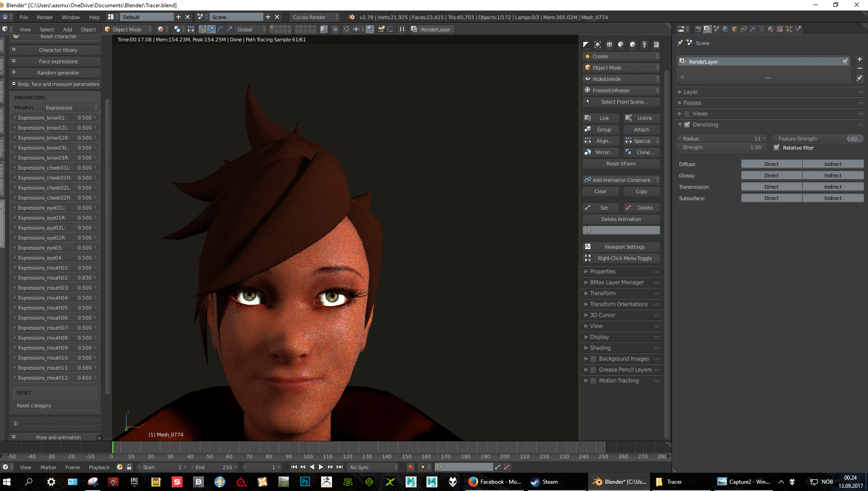Enable the Motion Tracking checkbox
This screenshot has height=491, width=868.
pos(593,381)
